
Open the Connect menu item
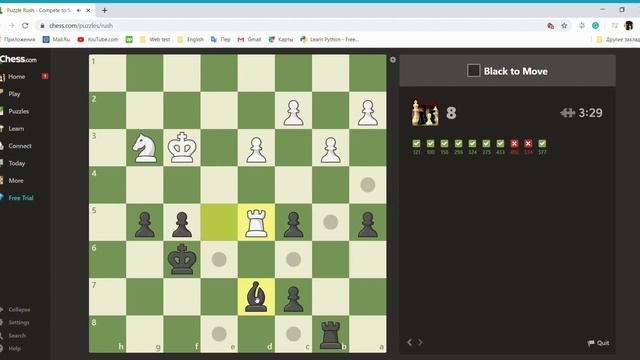pos(20,146)
